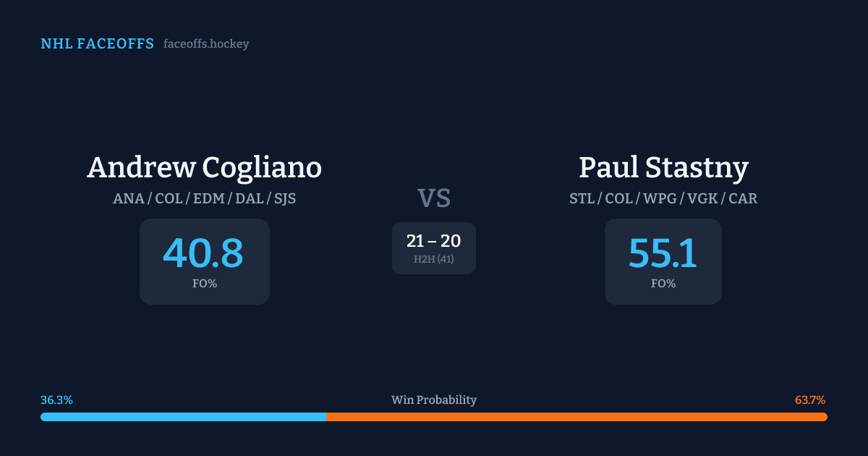The image size is (868, 456).
Task: Click the Win Probability heading
Action: coord(434,400)
